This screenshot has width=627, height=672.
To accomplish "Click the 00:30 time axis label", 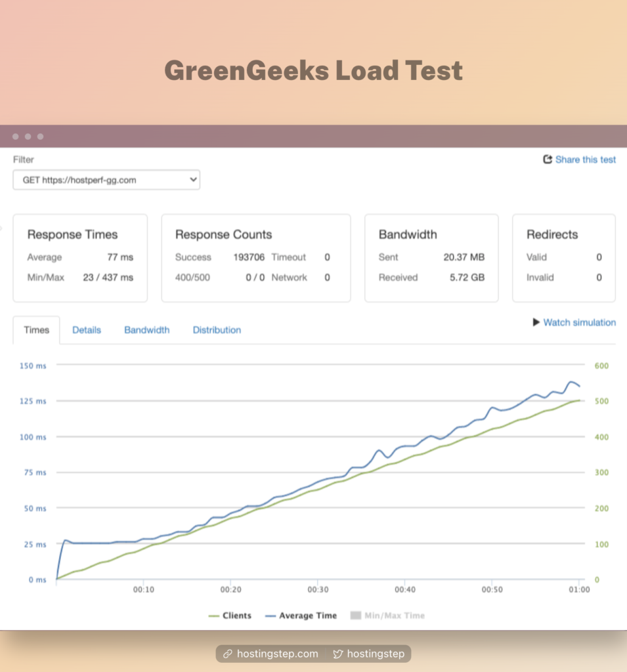I will (x=318, y=590).
